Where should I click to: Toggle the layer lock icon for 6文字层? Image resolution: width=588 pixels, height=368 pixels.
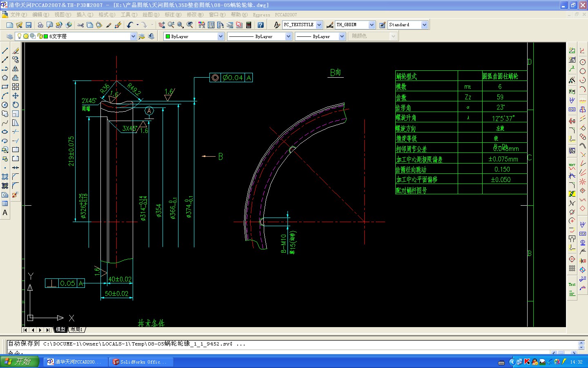point(40,36)
